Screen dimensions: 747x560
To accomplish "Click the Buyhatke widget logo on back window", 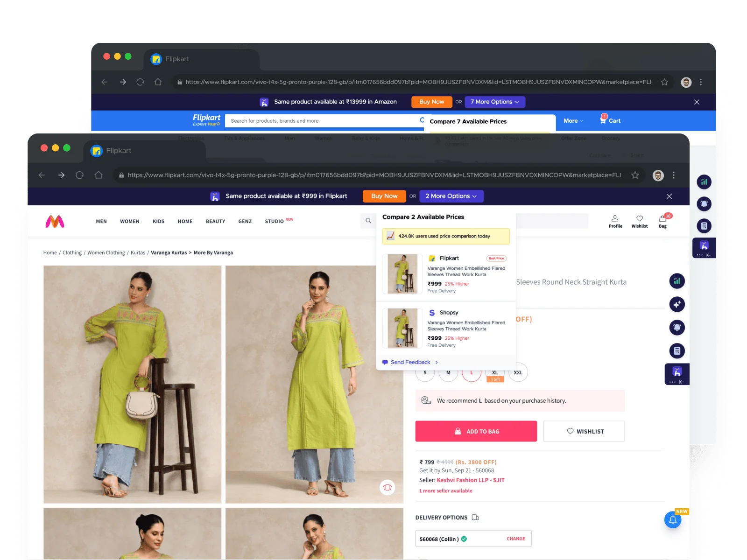I will pos(704,245).
